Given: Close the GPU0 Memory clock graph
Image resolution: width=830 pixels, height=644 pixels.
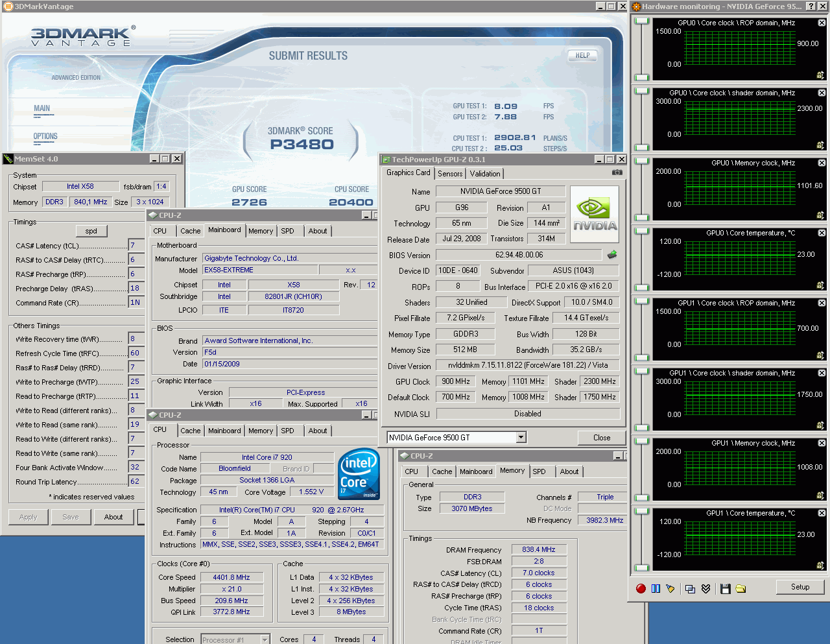Looking at the screenshot, I should [822, 163].
